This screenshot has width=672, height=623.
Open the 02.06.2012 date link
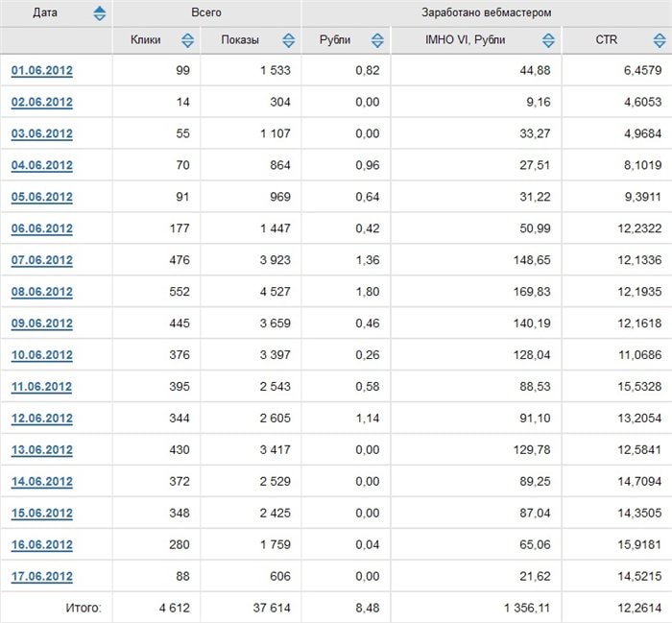(x=42, y=102)
